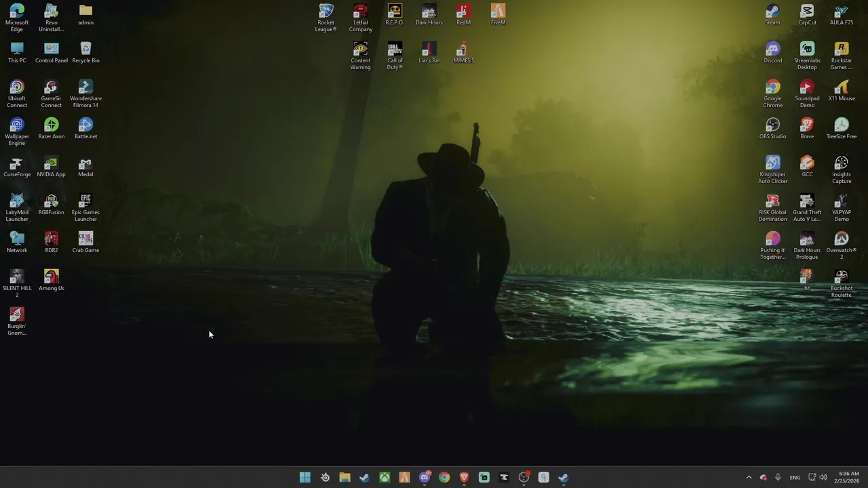
Task: Select the X11 Mouse shortcut
Action: (842, 90)
